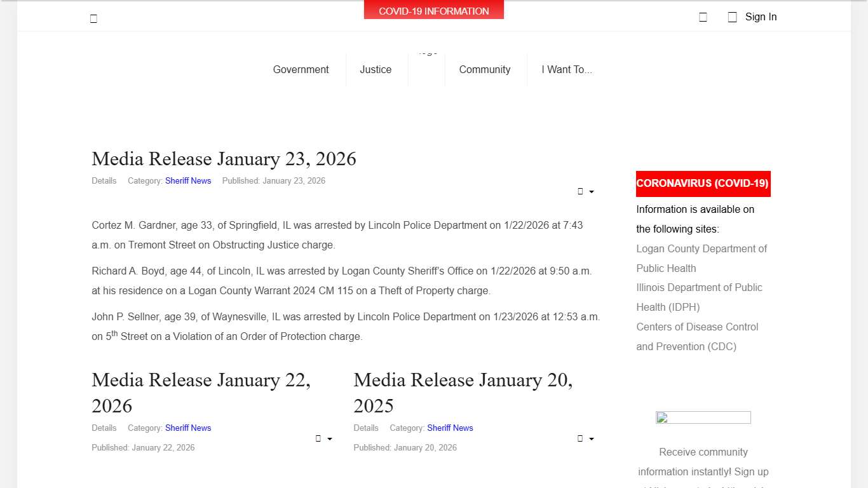The height and width of the screenshot is (488, 868).
Task: Click the red CORONAVIRUS (COVID-19) sidebar heading
Action: coord(703,183)
